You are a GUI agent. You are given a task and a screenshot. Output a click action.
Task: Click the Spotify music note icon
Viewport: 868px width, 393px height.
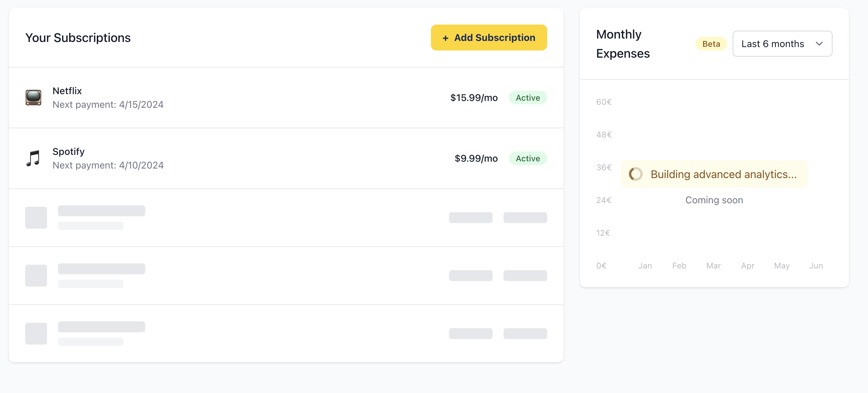coord(33,158)
